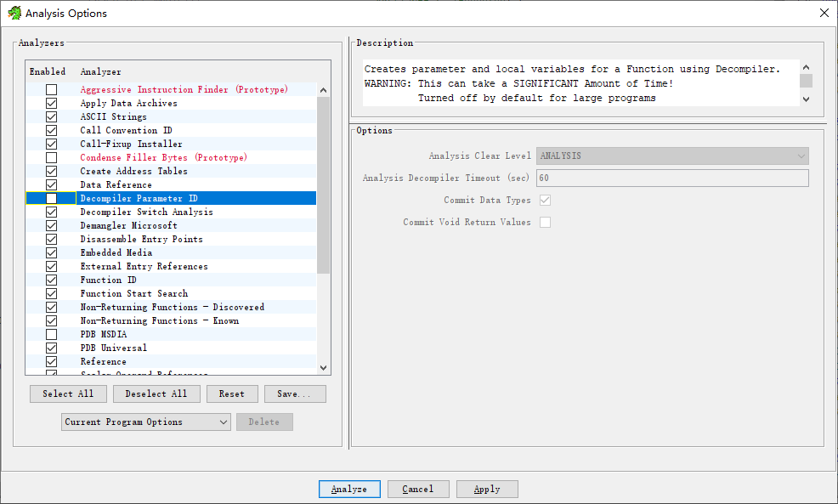
Task: Select Create Address Tables row text
Action: point(134,172)
